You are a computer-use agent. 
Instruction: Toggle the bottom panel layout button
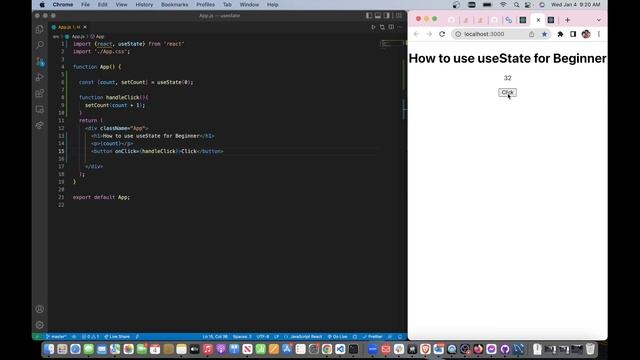click(378, 16)
